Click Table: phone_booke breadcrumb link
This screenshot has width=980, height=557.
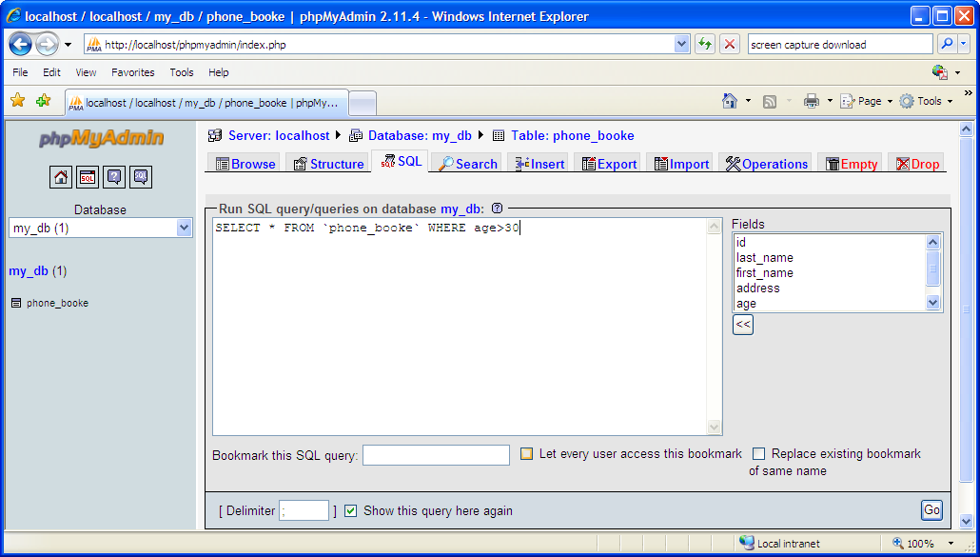(573, 135)
